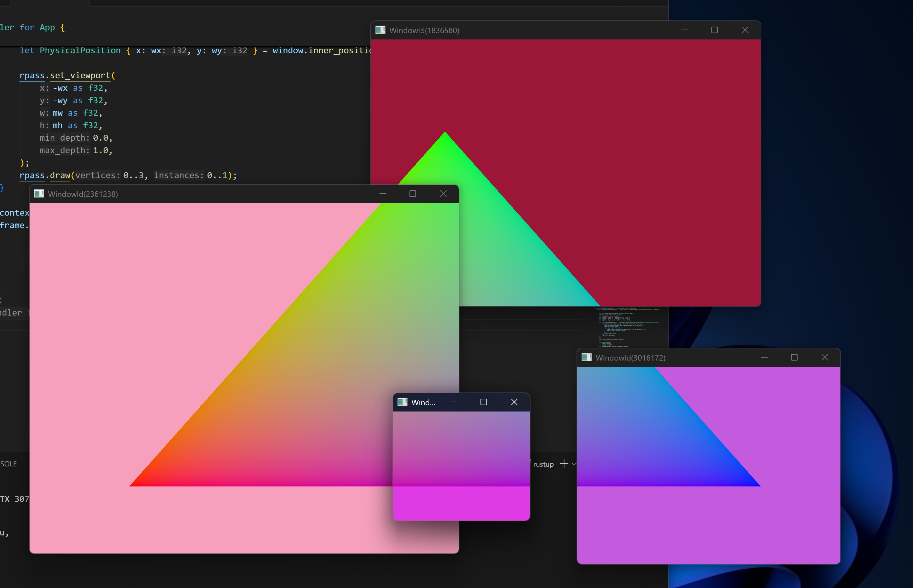Click the window.inner_positi call in the code
Viewport: 913px width, 588px height.
tap(321, 50)
